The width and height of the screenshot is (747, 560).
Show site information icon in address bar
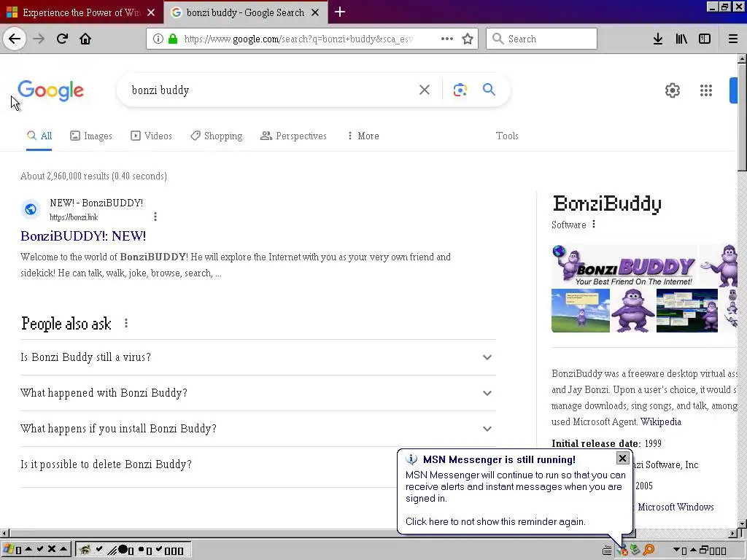[x=158, y=39]
